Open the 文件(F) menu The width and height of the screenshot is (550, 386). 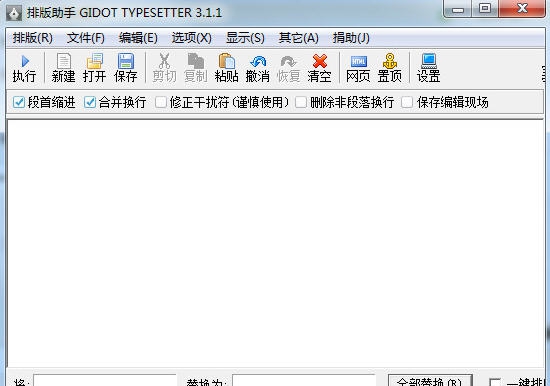coord(86,38)
